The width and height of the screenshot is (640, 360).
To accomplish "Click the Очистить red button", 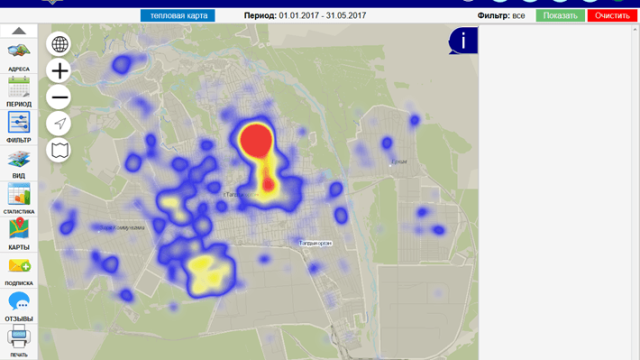I will 612,16.
